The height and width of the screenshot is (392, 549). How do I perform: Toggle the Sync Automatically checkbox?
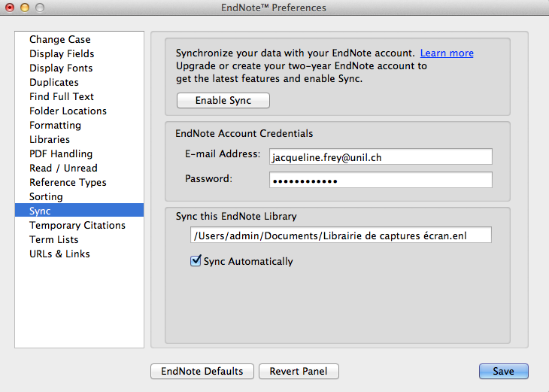click(196, 262)
